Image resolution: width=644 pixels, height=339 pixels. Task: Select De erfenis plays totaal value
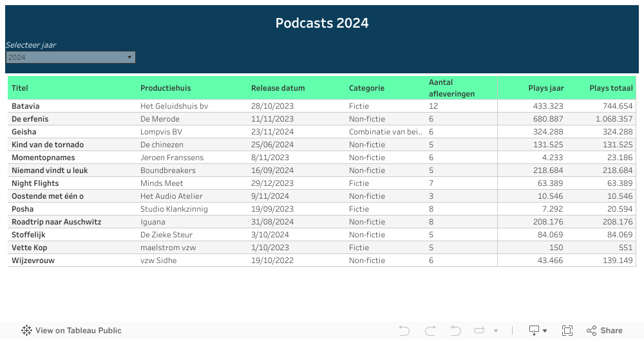614,119
